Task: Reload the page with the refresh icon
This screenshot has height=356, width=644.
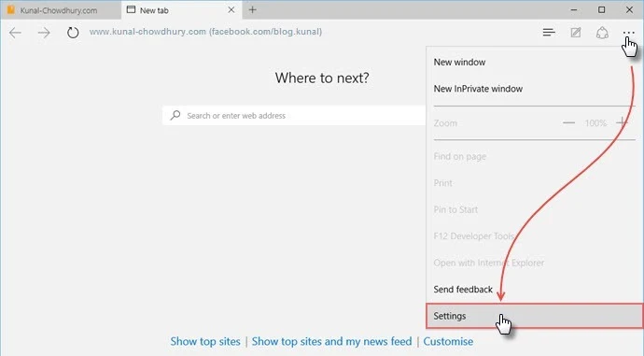Action: [x=73, y=33]
